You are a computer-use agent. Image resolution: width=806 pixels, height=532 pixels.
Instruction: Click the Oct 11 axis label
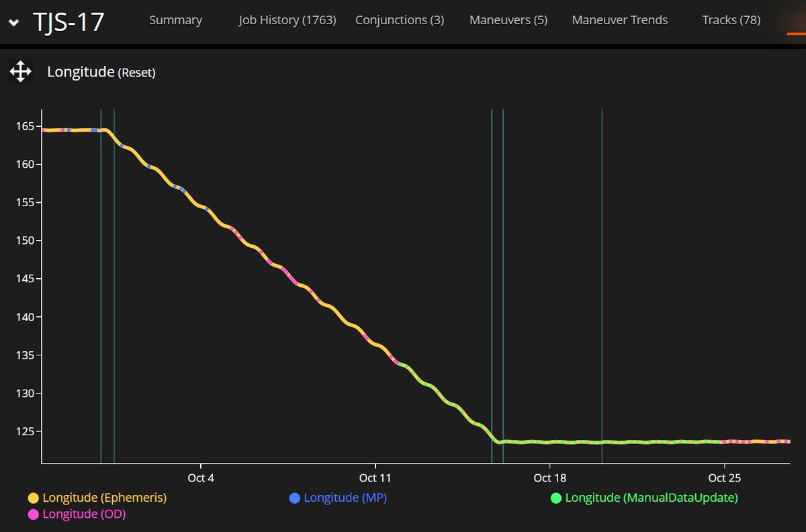pos(375,478)
